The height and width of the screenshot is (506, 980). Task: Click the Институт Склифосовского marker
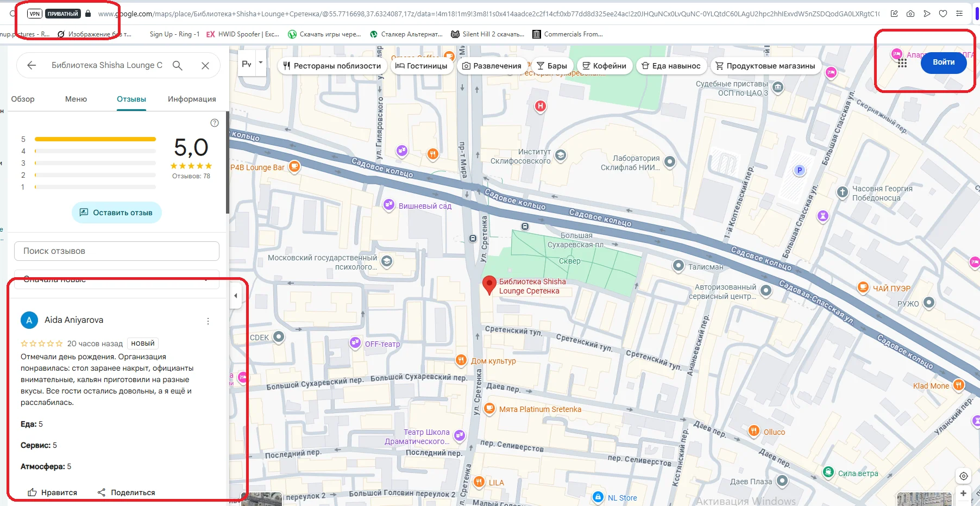[x=561, y=156]
